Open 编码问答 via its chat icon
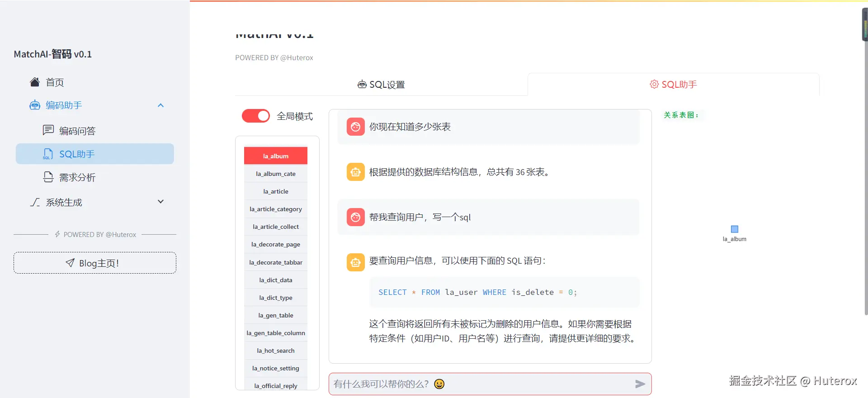868x398 pixels. click(x=48, y=130)
